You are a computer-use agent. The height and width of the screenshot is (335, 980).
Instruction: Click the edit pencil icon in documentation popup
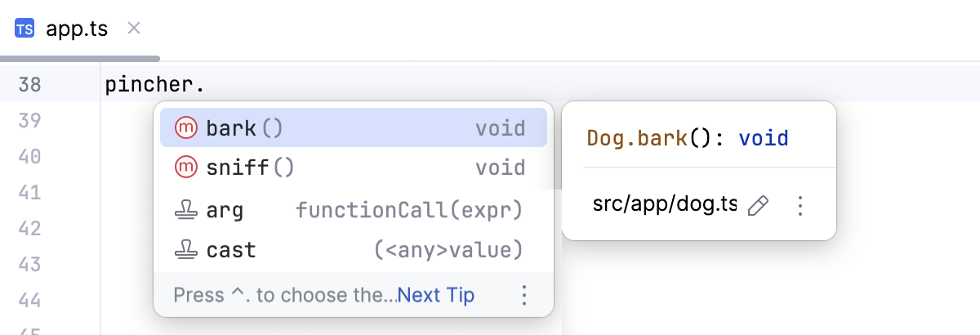pyautogui.click(x=759, y=206)
